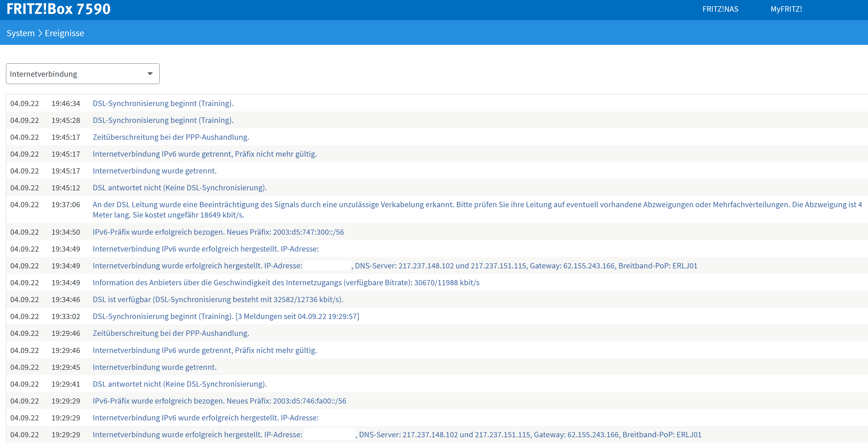Click the IPv6-Präfix 2003:d5:747:300::/56 entry

218,232
